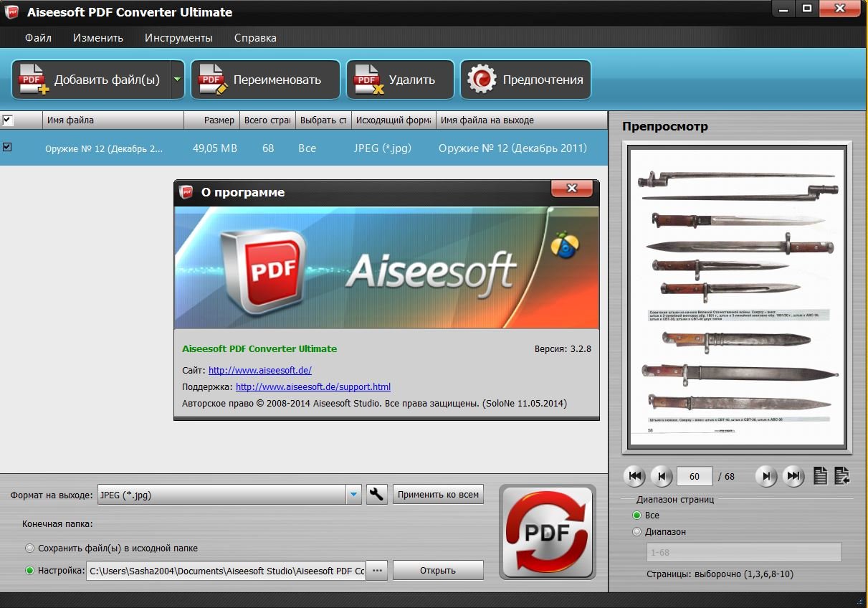The height and width of the screenshot is (608, 868).
Task: Click the bug icon in About banner
Action: click(x=565, y=244)
